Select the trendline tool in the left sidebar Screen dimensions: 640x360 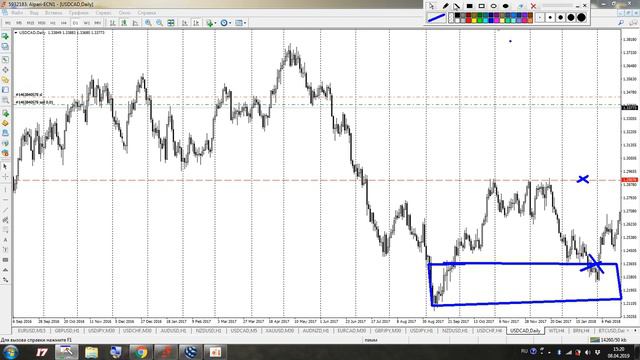coord(5,210)
